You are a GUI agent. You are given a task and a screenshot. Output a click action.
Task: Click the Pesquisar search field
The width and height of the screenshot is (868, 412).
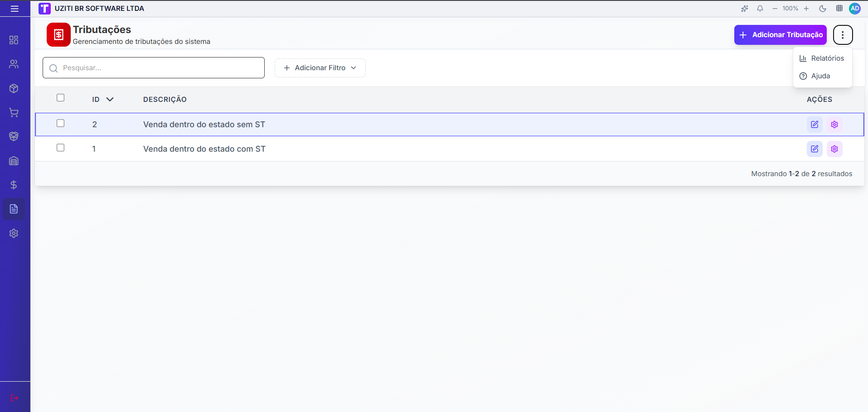154,68
